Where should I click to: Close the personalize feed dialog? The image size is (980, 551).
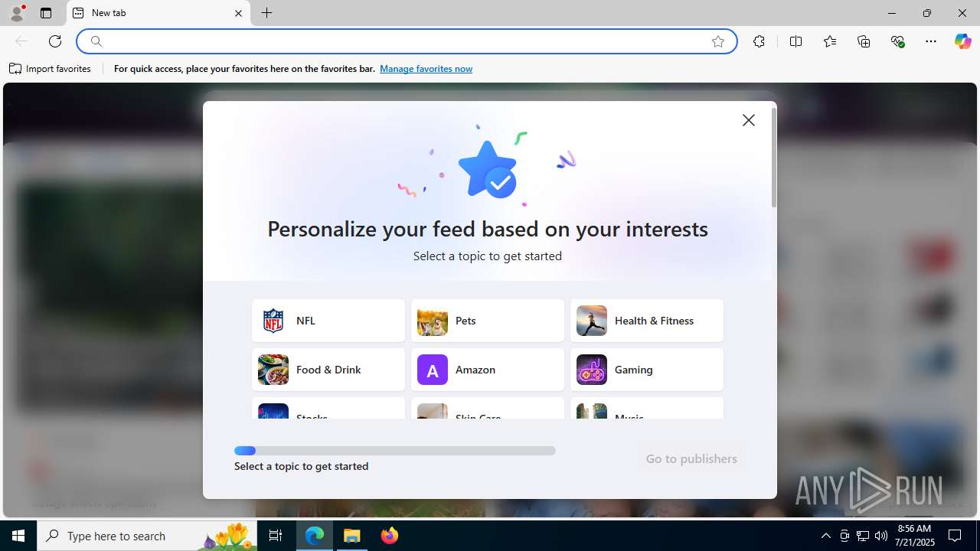point(749,120)
